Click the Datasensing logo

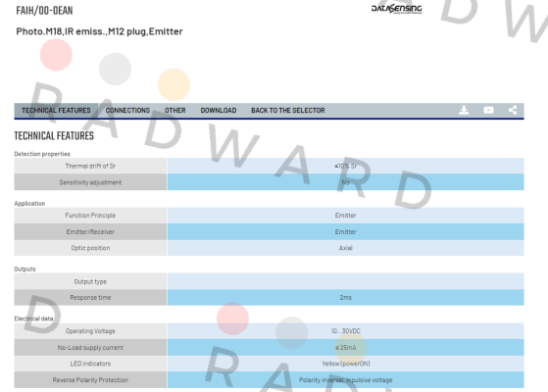click(x=396, y=9)
